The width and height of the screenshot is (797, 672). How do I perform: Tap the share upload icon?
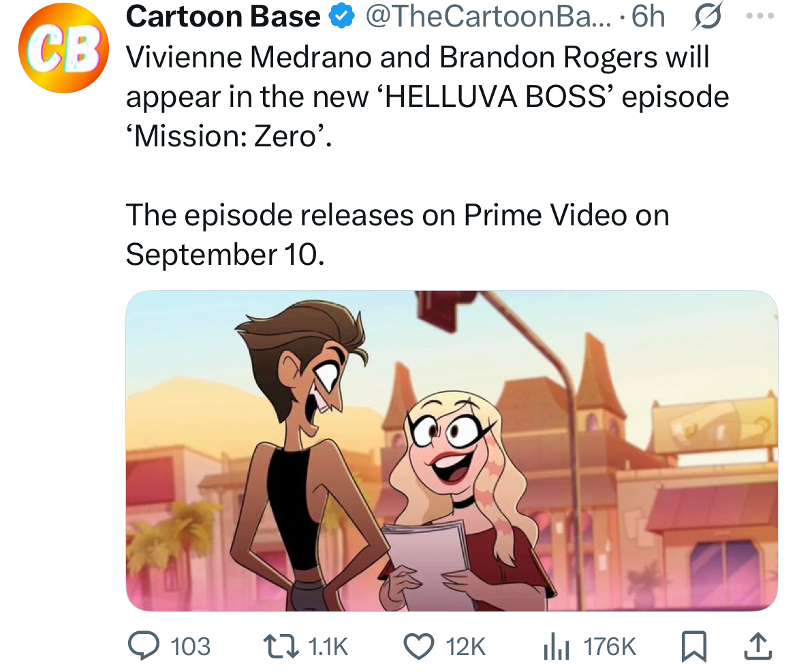click(x=758, y=645)
